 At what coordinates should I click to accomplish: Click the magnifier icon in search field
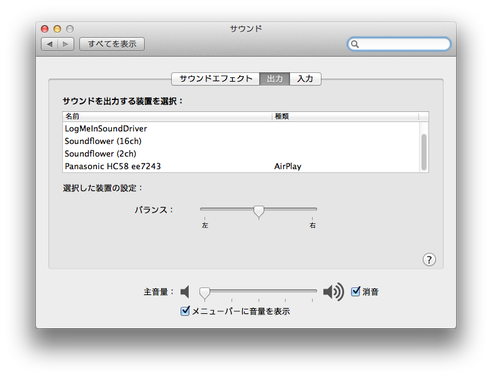(355, 44)
